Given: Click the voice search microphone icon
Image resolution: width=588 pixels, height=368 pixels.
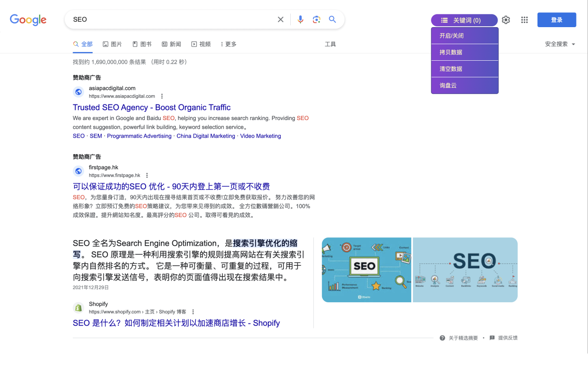Looking at the screenshot, I should coord(300,19).
